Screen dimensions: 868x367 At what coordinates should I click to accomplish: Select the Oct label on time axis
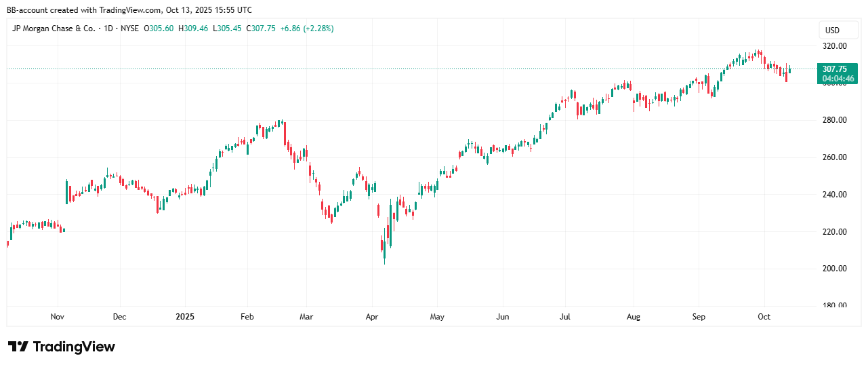point(764,317)
